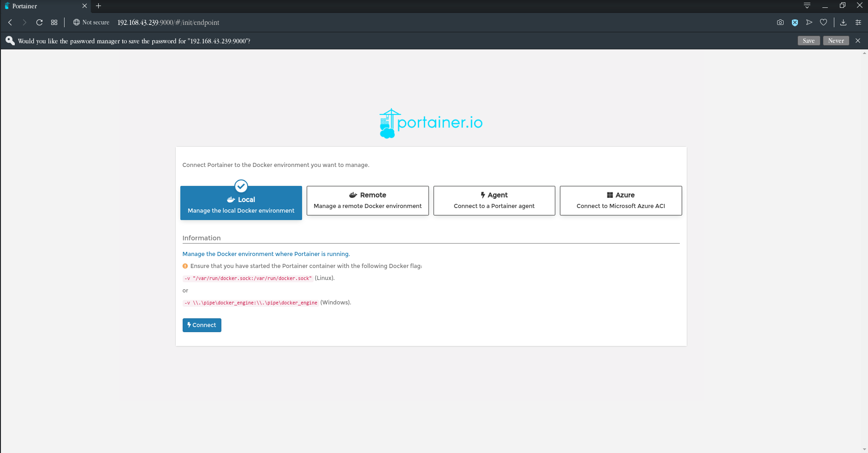Dismiss the password manager prompt bar
868x453 pixels.
click(858, 41)
